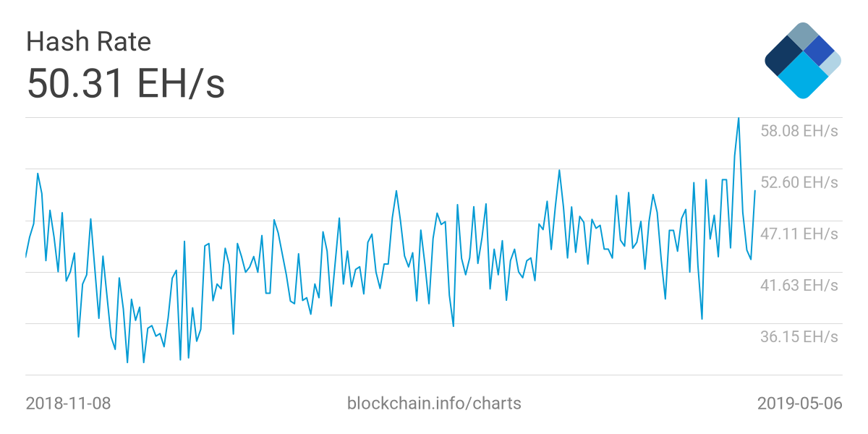The image size is (868, 434).
Task: Click the deep dip just before the highest peak
Action: (702, 318)
